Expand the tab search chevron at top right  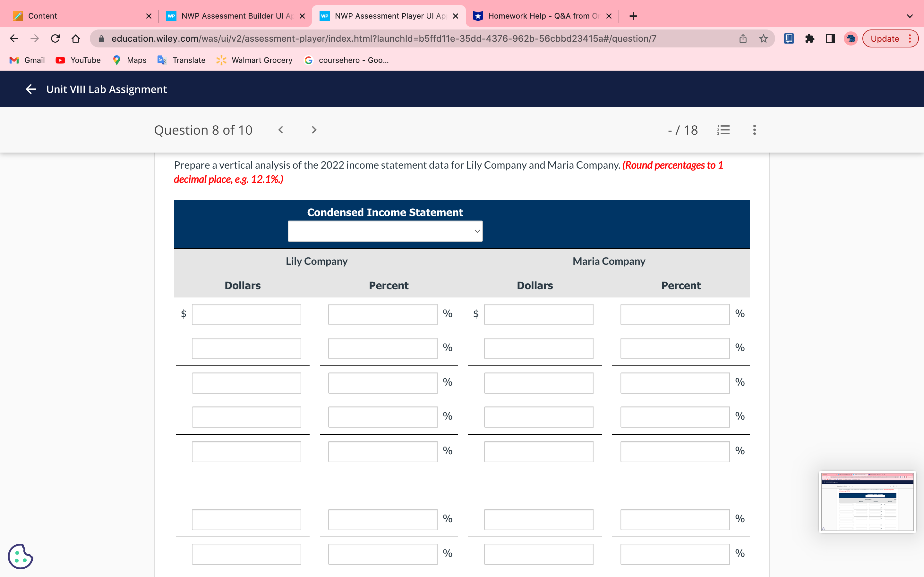point(910,16)
